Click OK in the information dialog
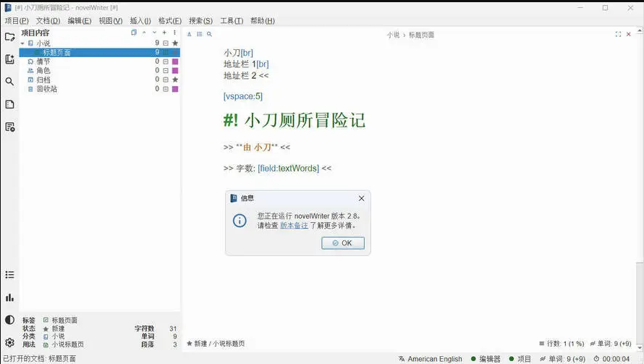The image size is (644, 364). [343, 243]
